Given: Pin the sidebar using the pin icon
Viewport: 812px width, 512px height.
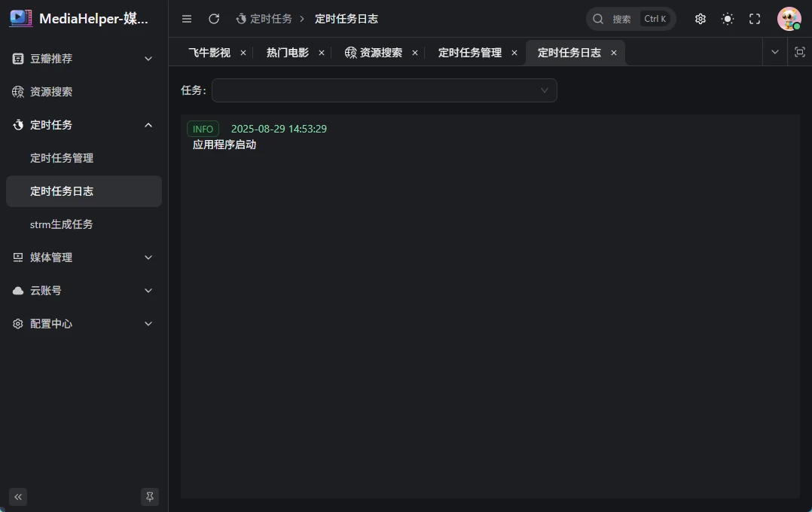Looking at the screenshot, I should click(x=150, y=497).
